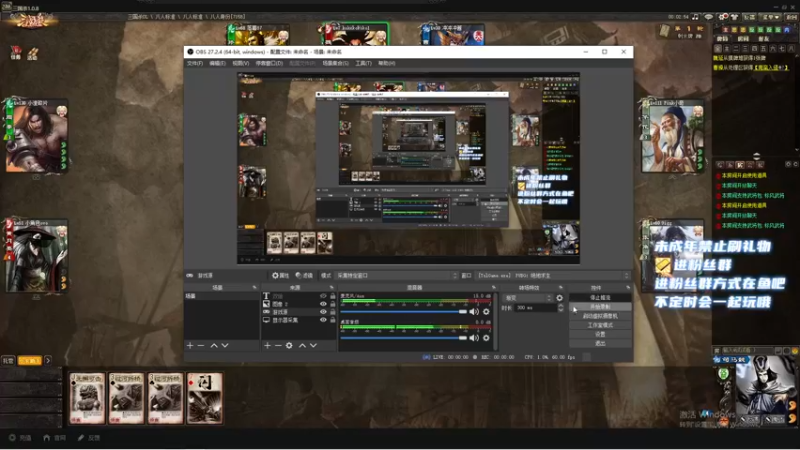The width and height of the screenshot is (800, 450).
Task: Open OBS 设置 settings button
Action: click(x=600, y=334)
